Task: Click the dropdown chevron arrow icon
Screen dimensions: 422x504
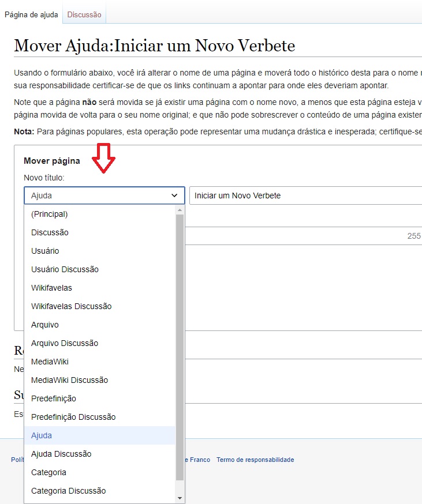Action: 174,195
